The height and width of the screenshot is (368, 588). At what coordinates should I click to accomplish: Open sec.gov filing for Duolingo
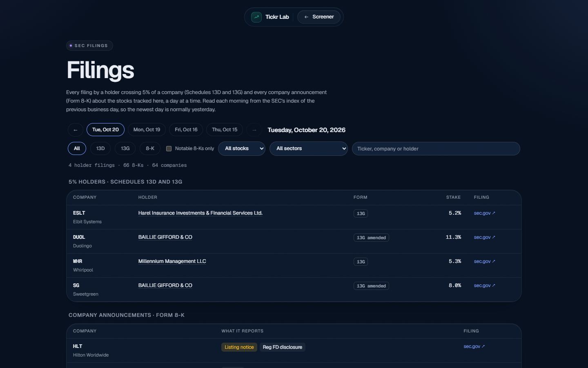pyautogui.click(x=485, y=237)
